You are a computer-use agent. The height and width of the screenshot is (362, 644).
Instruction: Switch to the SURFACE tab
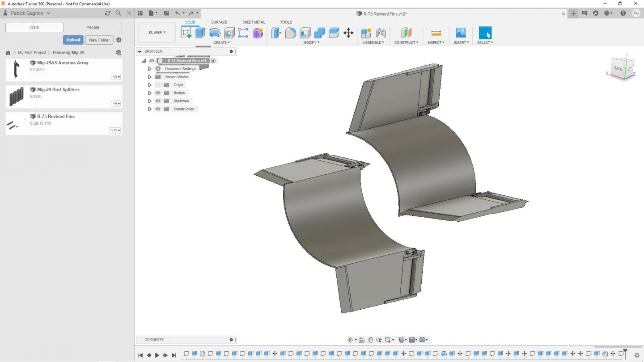pyautogui.click(x=219, y=22)
